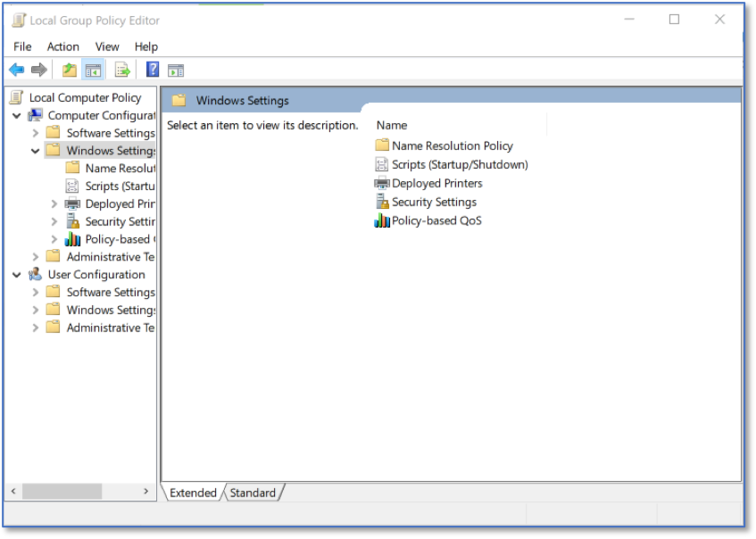Go up one level with folder icon

click(70, 70)
